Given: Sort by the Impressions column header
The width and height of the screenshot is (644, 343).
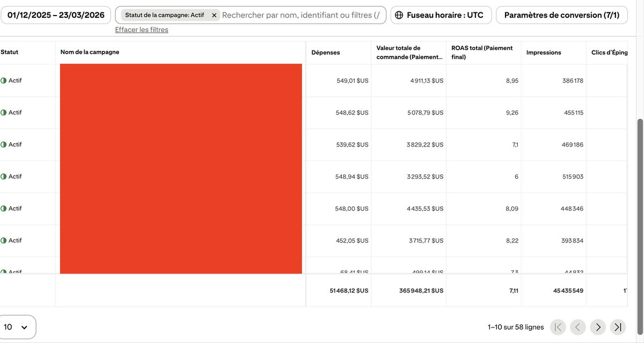Looking at the screenshot, I should click(x=544, y=53).
